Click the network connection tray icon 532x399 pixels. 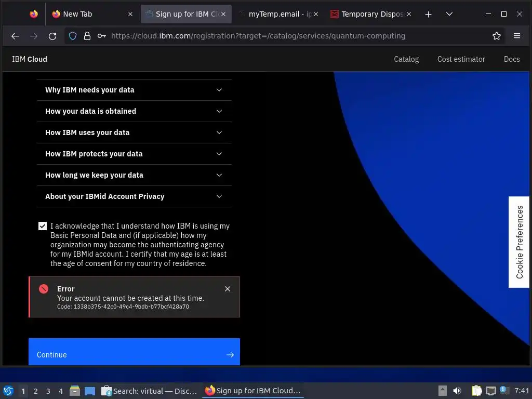[490, 391]
